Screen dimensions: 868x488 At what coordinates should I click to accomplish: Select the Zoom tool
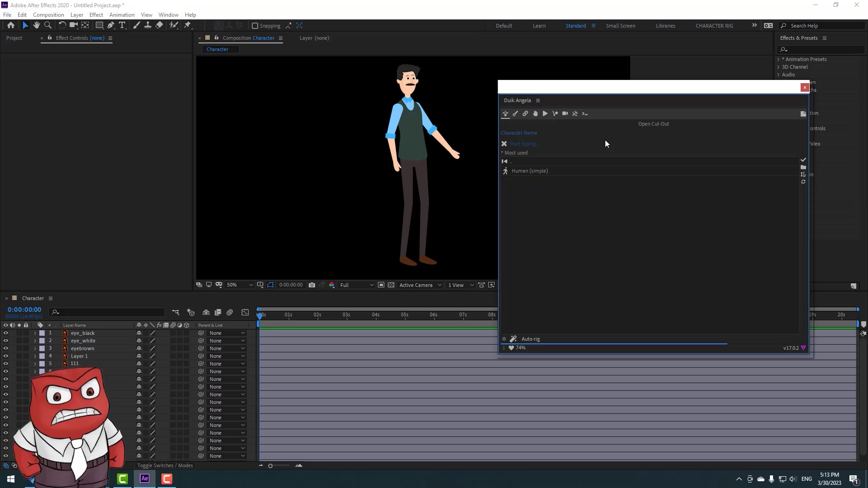click(x=48, y=25)
